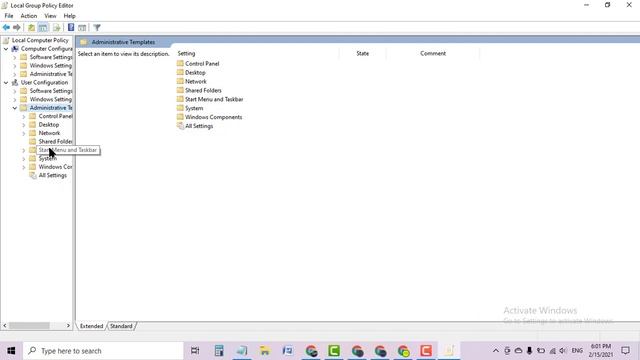Viewport: 640px width, 360px height.
Task: Click the Back arrow toolbar icon
Action: 6,28
